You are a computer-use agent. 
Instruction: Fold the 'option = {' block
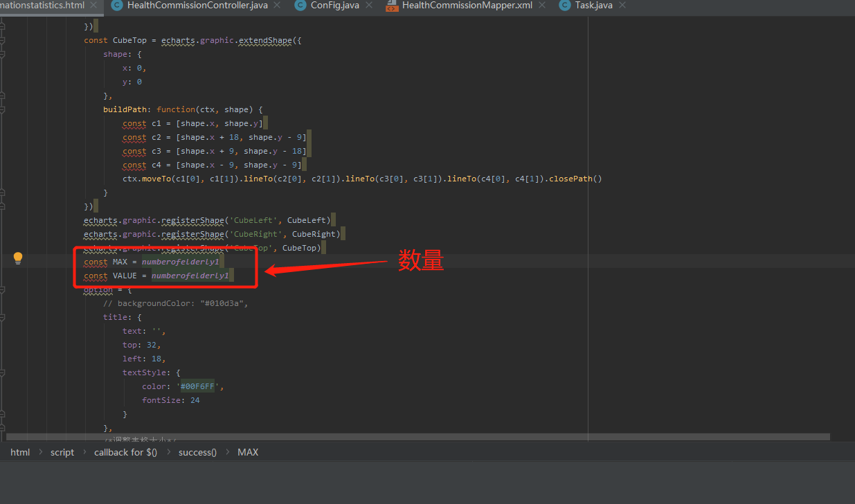[x=3, y=289]
